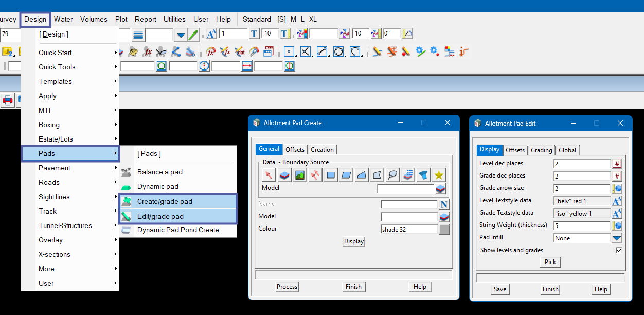Open the blue dropdown arrow in top toolbar
Viewport: 644px width, 315px height.
pyautogui.click(x=181, y=35)
